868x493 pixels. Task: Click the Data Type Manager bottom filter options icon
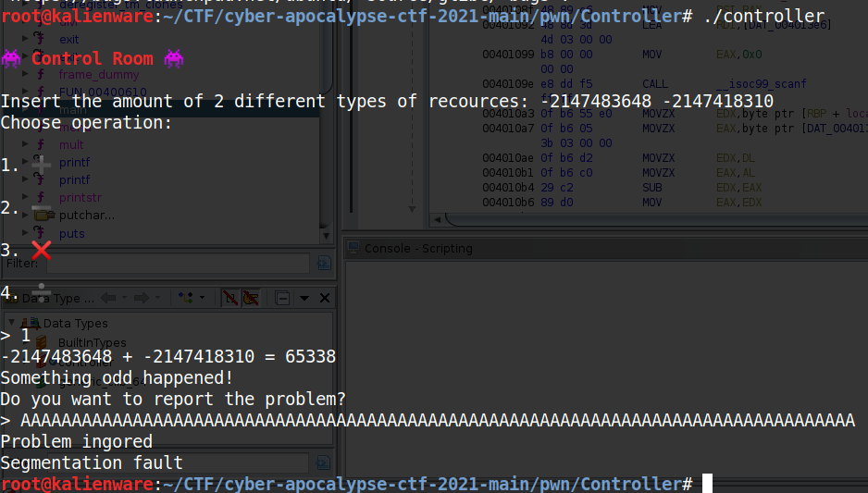(324, 463)
